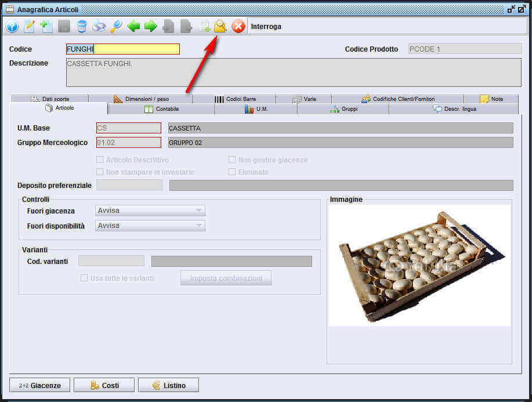
Task: Click the Help question mark icon
Action: (x=11, y=27)
